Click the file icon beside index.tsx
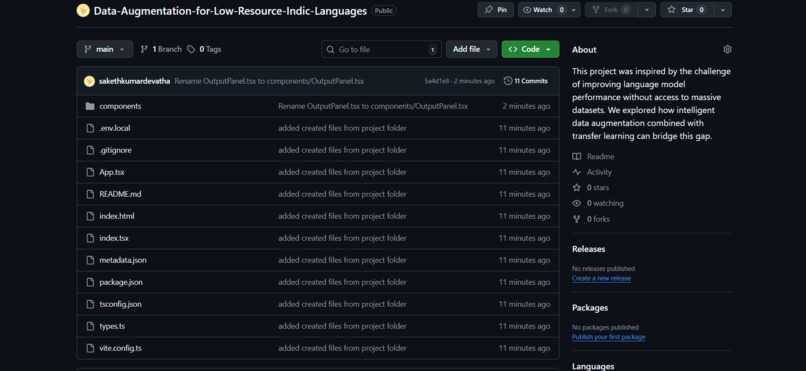This screenshot has width=806, height=371. coord(90,238)
